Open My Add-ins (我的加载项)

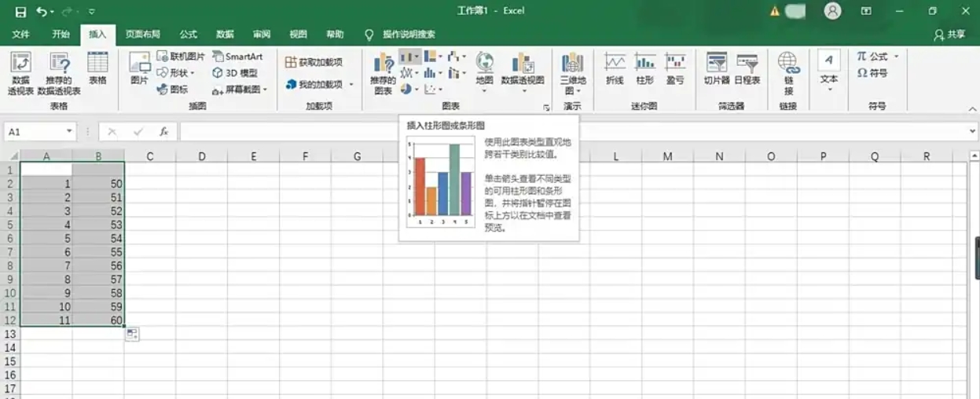pos(318,84)
